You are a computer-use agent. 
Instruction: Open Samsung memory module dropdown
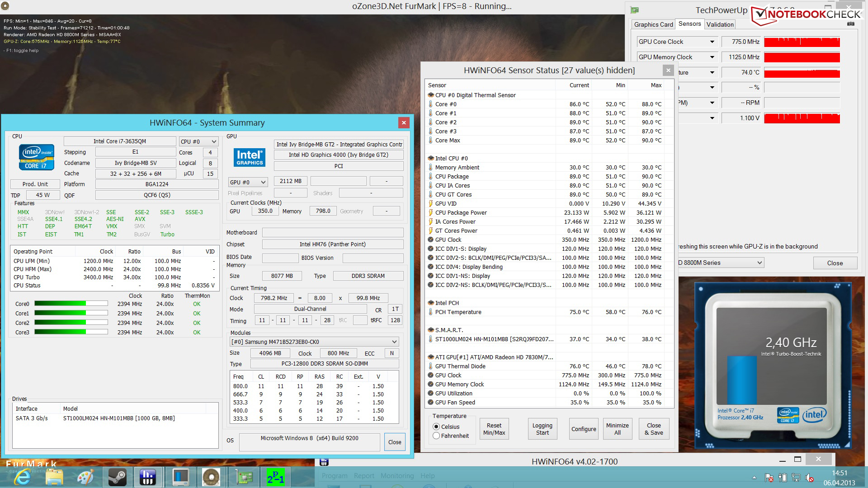(314, 342)
